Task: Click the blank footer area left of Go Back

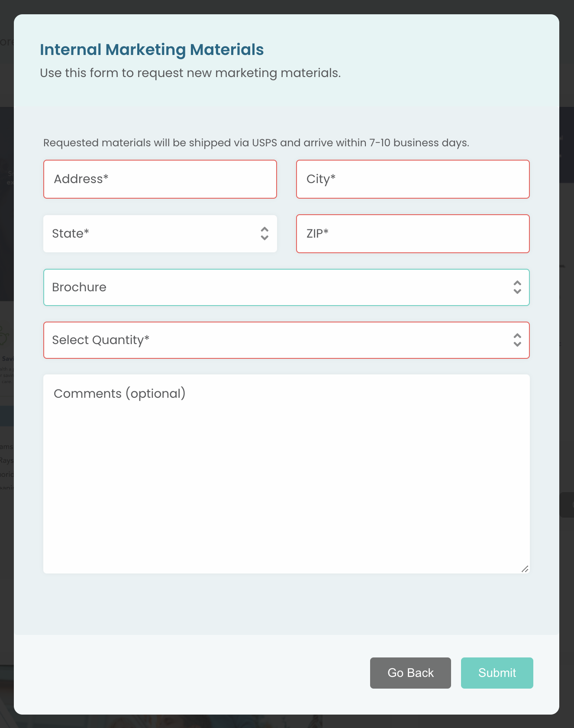Action: click(190, 673)
